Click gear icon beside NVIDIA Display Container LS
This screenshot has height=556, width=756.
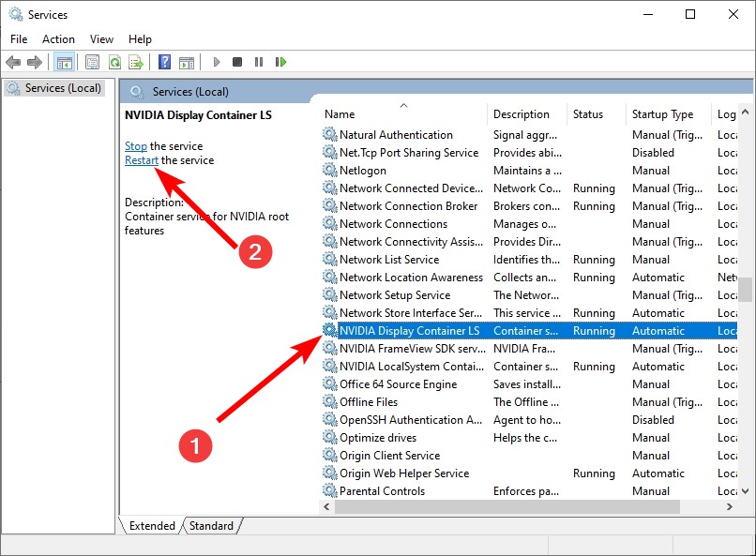tap(330, 331)
